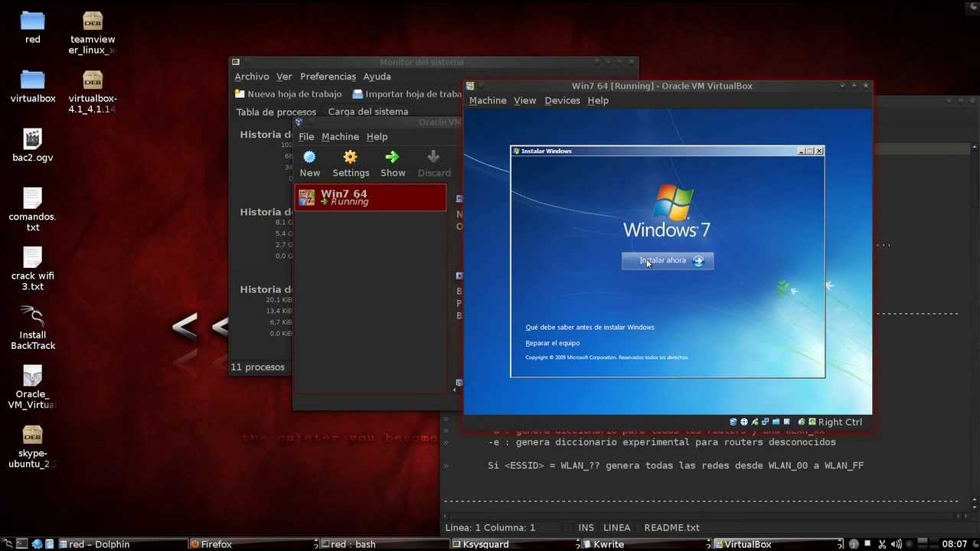Click the hard disk activity indicator in VM status bar
The image size is (980, 551).
(x=733, y=422)
